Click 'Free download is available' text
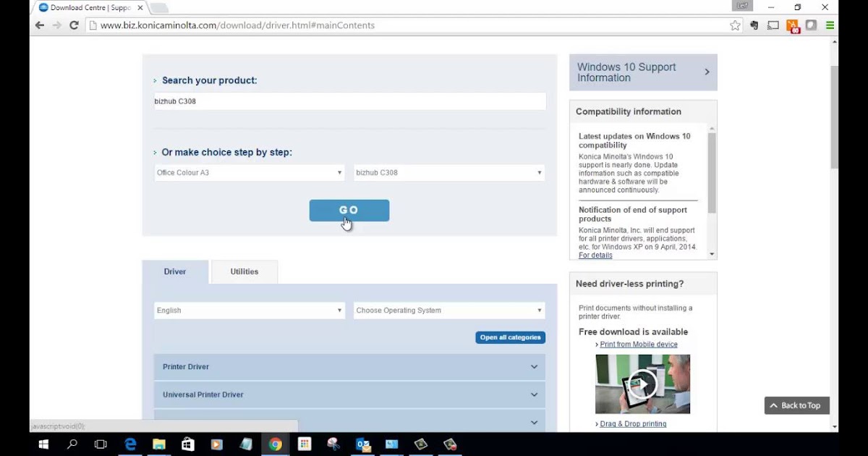This screenshot has height=456, width=868. pyautogui.click(x=634, y=332)
